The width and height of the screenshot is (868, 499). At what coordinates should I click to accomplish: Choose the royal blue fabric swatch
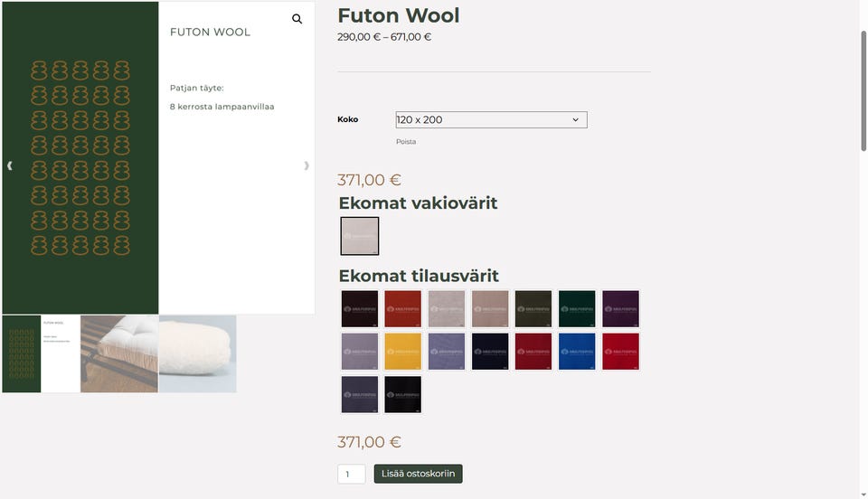(x=577, y=352)
